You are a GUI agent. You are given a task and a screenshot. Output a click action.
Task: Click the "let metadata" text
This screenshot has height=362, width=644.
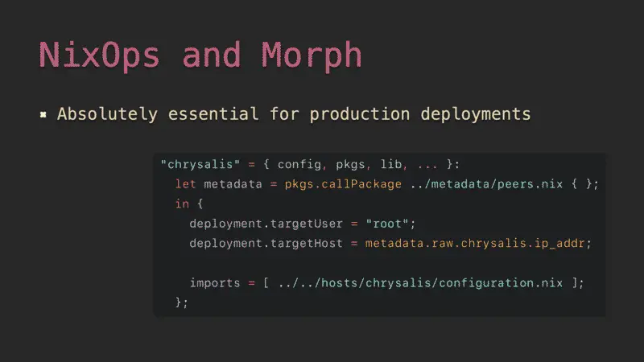click(218, 184)
